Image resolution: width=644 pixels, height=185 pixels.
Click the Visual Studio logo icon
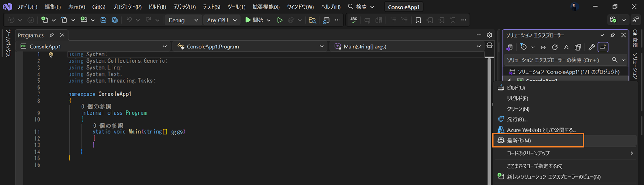click(x=7, y=7)
